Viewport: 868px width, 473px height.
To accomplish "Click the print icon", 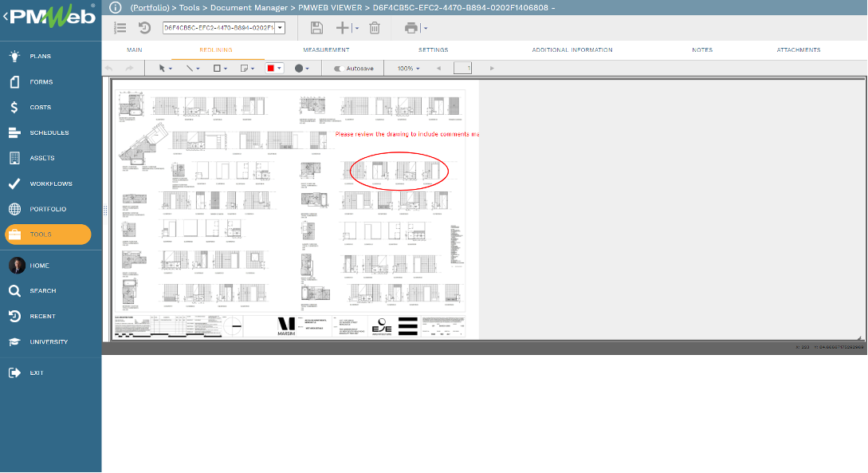I will [x=410, y=28].
